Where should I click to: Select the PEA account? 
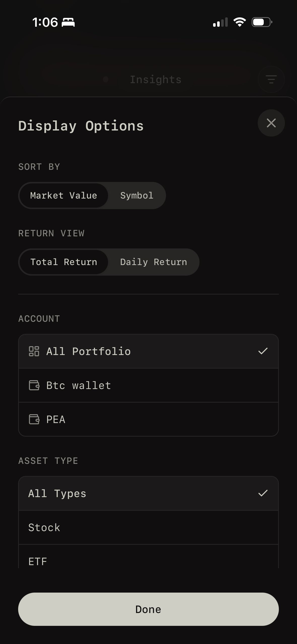[x=149, y=419]
